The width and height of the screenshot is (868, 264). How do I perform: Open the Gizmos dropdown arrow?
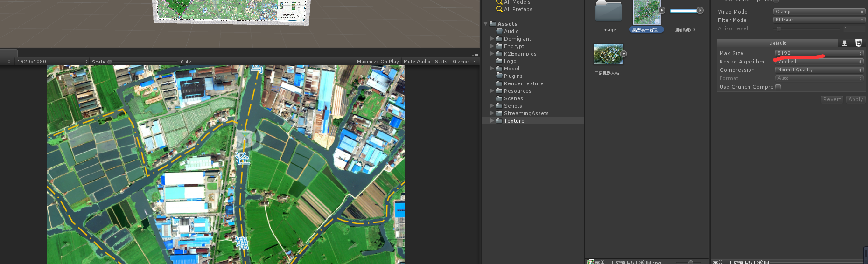point(475,62)
